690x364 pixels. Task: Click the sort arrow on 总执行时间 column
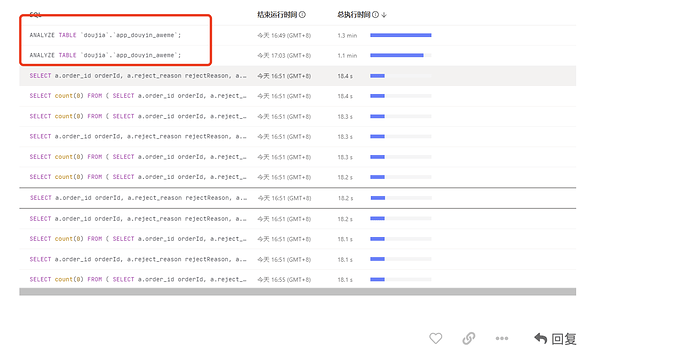tap(384, 15)
